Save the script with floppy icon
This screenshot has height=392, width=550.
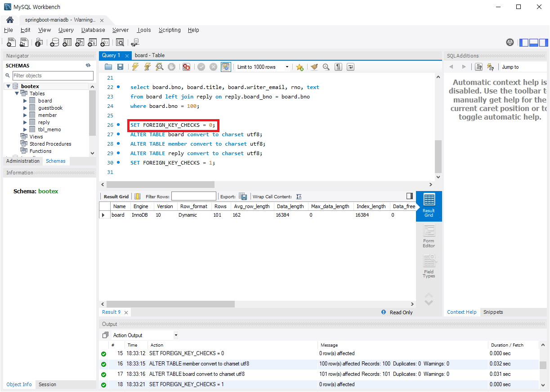tap(120, 67)
